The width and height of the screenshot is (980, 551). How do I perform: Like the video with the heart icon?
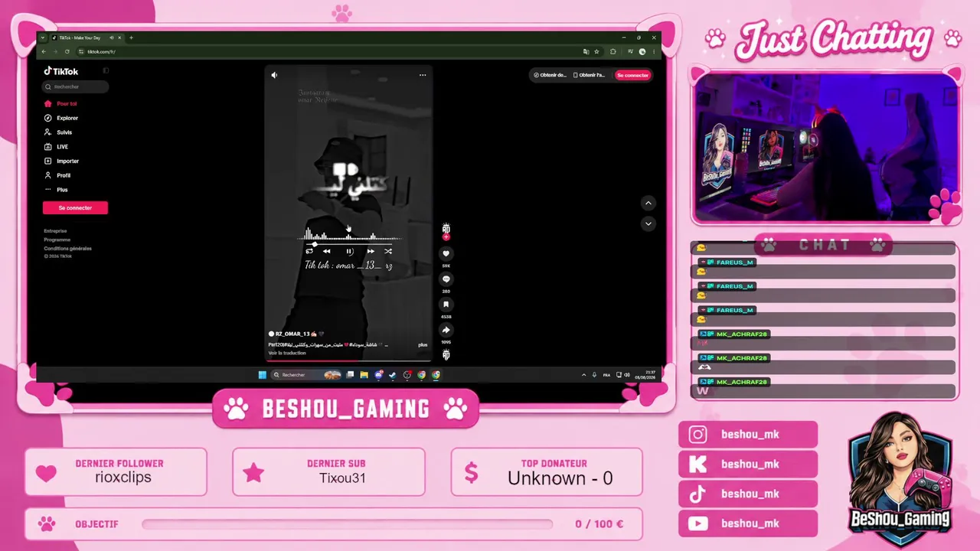446,253
